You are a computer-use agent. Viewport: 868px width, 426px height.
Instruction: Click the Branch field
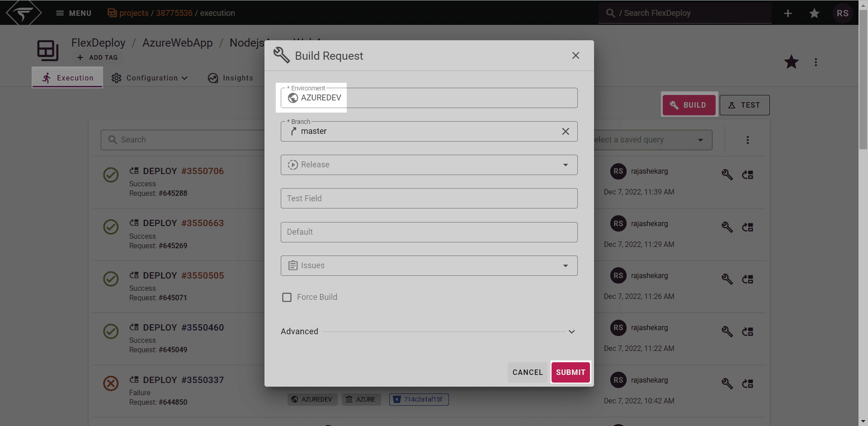(429, 131)
